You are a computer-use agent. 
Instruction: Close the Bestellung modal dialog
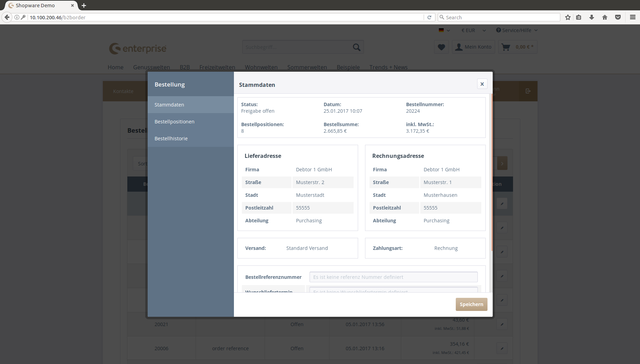pos(482,84)
